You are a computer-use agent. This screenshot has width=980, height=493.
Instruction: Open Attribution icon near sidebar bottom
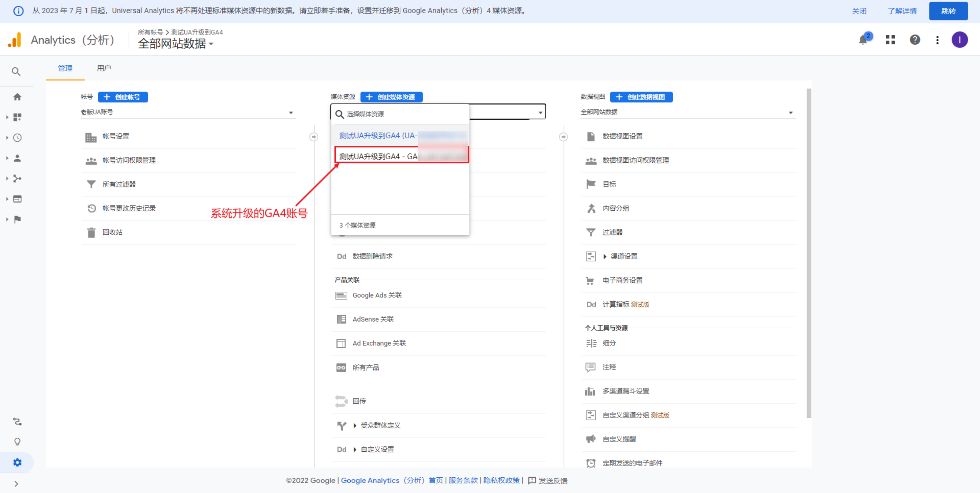17,421
